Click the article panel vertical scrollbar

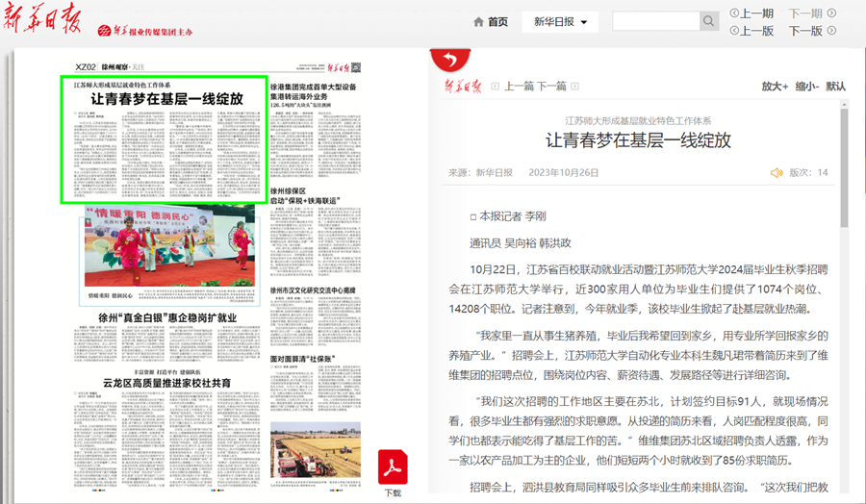click(845, 289)
